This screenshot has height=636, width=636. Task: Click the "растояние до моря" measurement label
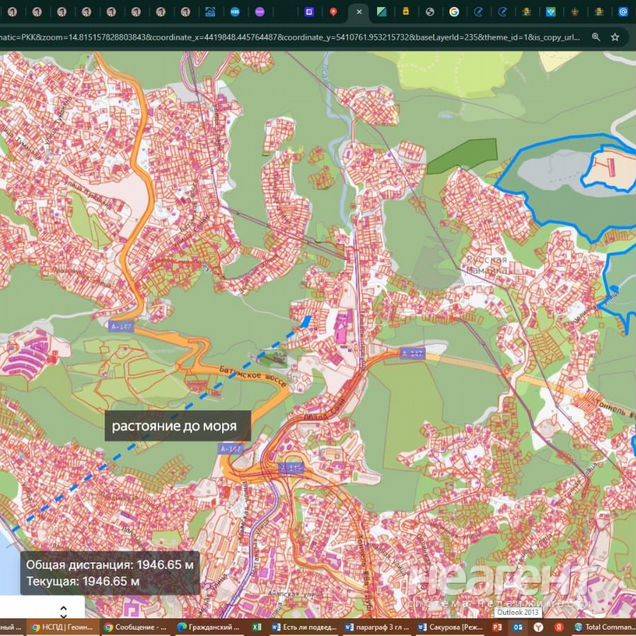[174, 426]
